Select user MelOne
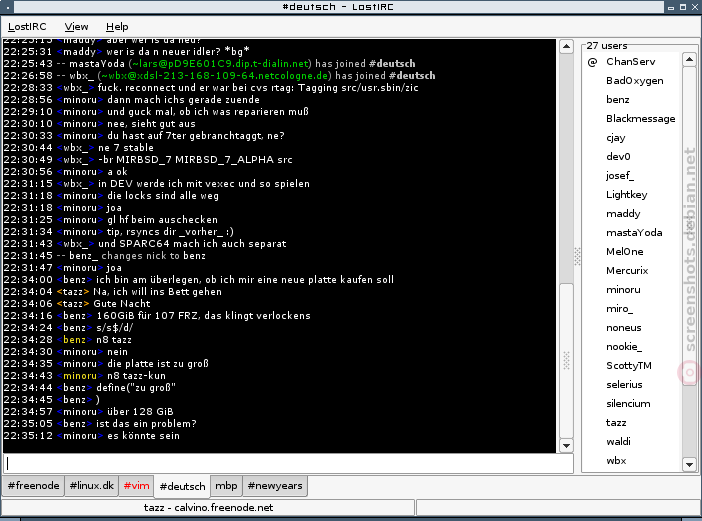Viewport: 702px width, 521px height. 625,252
